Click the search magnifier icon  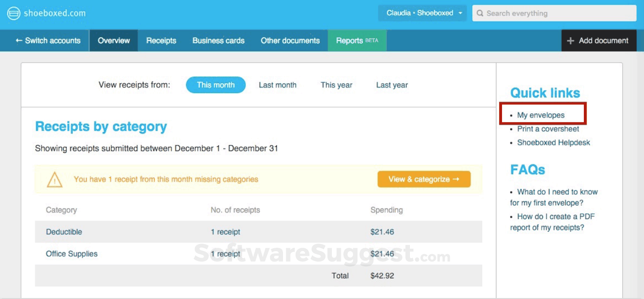pos(480,13)
